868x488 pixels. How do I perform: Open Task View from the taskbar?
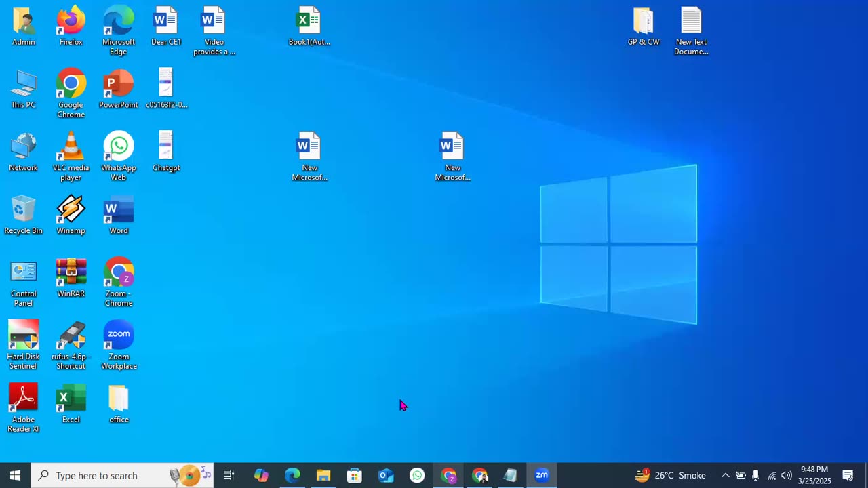(229, 475)
